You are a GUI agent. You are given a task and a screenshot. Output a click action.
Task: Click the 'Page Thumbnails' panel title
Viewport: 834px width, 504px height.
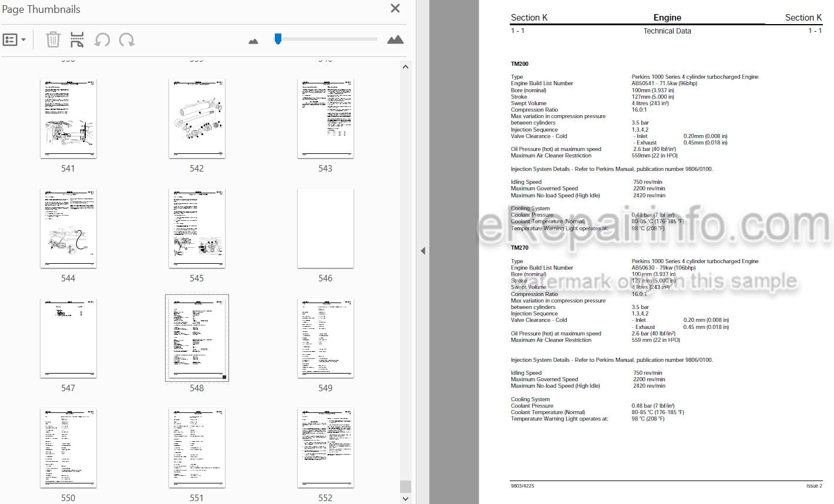tap(41, 9)
